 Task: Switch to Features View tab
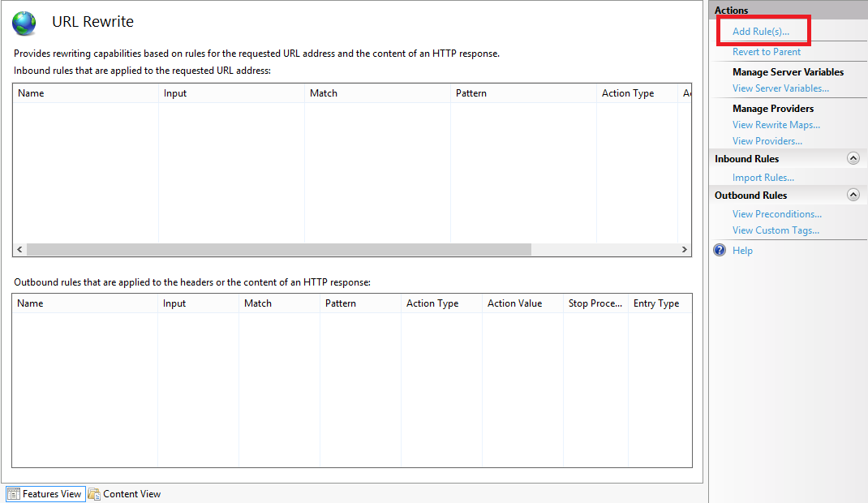click(x=51, y=494)
